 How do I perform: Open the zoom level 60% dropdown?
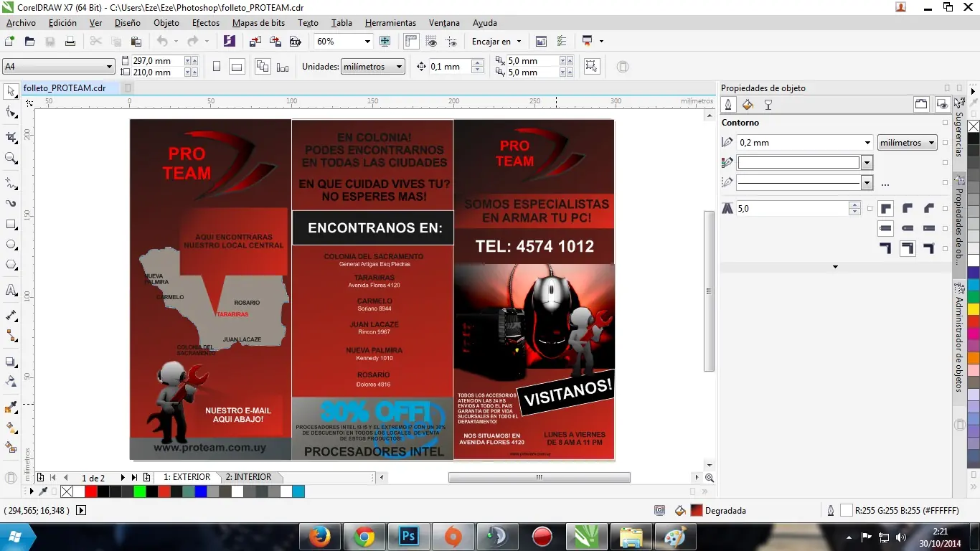pyautogui.click(x=367, y=42)
